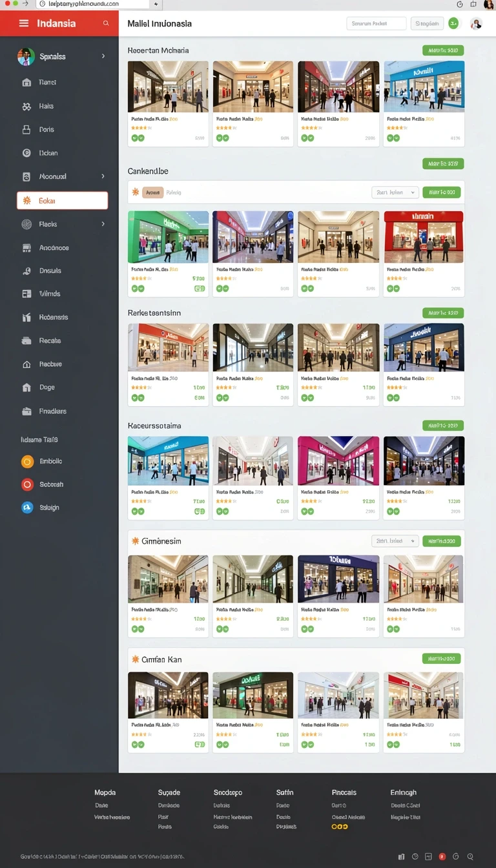Screen dimensions: 496x868
Task: Click the Snodcapo footer heading
Action: pyautogui.click(x=228, y=792)
